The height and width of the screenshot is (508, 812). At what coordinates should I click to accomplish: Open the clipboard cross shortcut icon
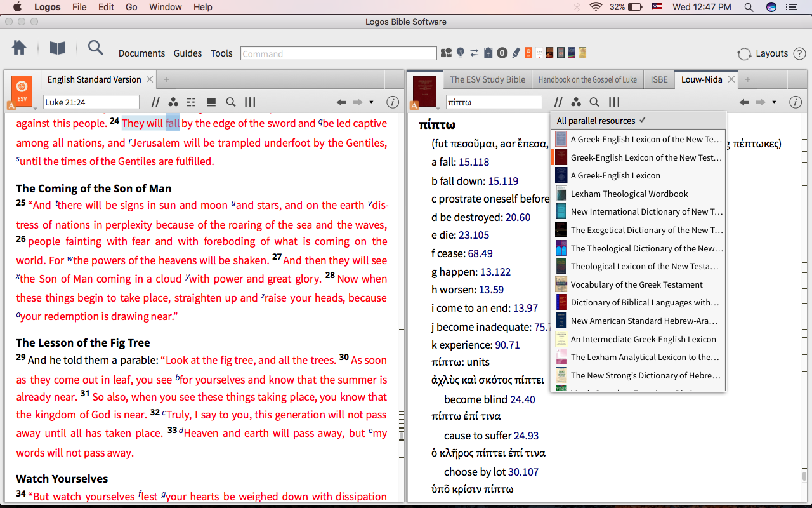click(x=488, y=53)
